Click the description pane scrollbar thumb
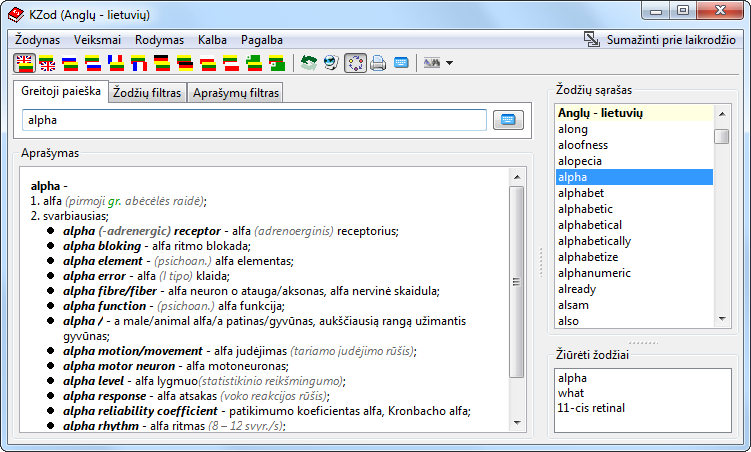The width and height of the screenshot is (751, 452). pyautogui.click(x=517, y=282)
